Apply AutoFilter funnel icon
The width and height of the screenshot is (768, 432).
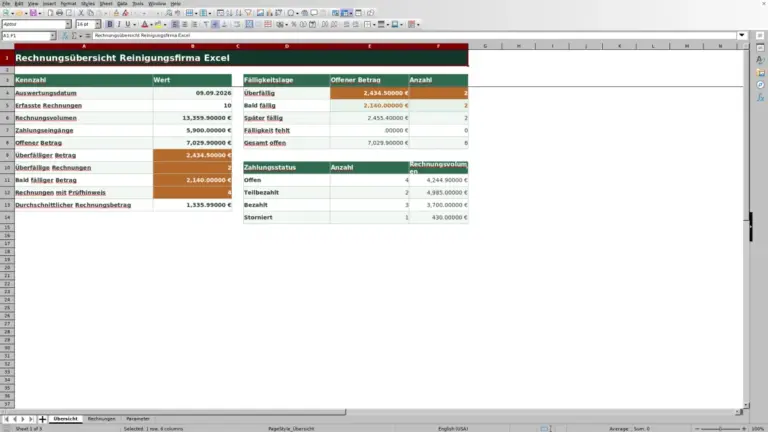pos(249,13)
